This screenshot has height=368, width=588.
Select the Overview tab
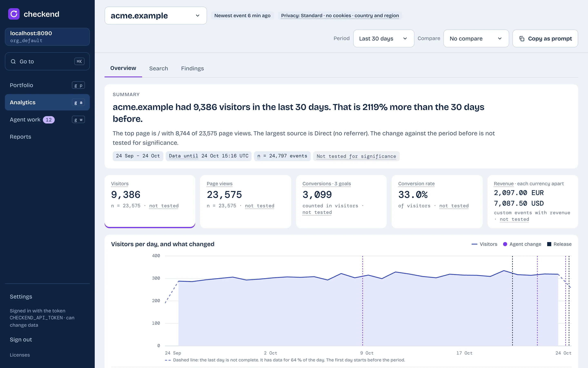[123, 68]
